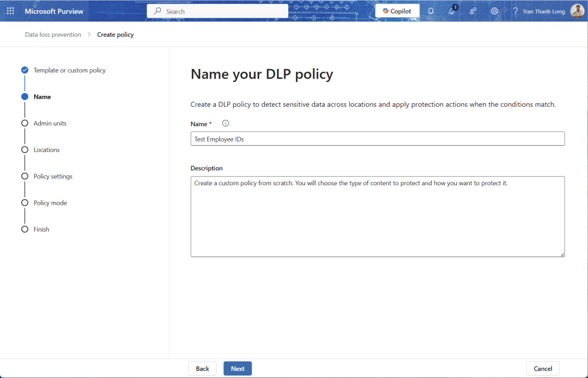Open the icon with the 1 badge
588x378 pixels.
tap(452, 11)
